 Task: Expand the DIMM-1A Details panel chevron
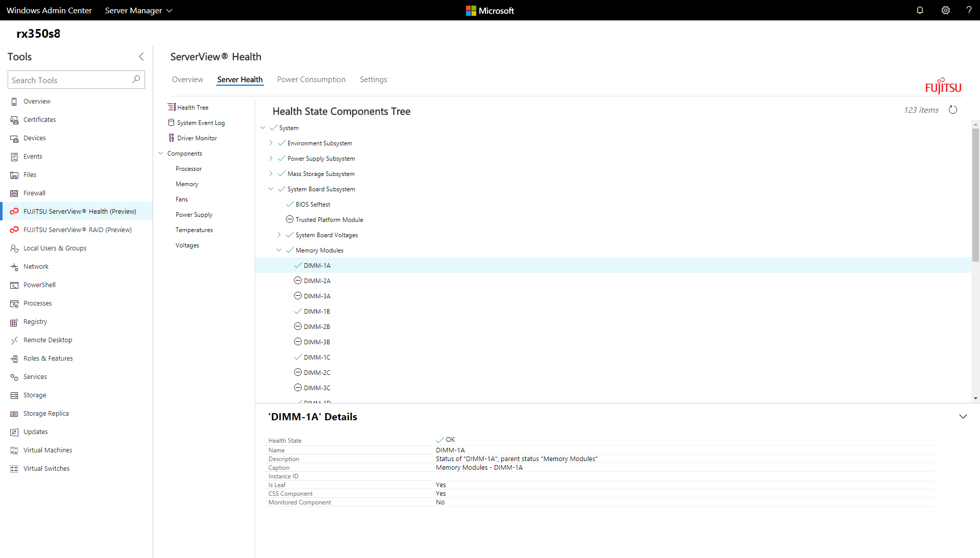(x=963, y=416)
